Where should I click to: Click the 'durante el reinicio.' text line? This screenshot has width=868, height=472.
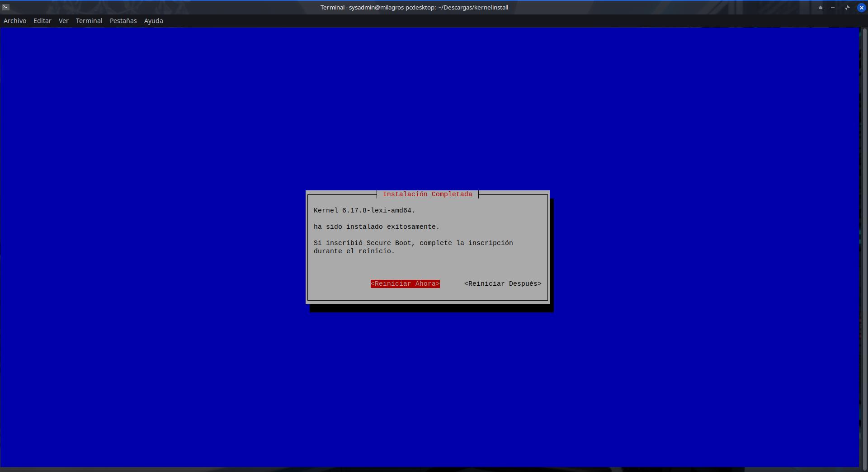pyautogui.click(x=354, y=251)
